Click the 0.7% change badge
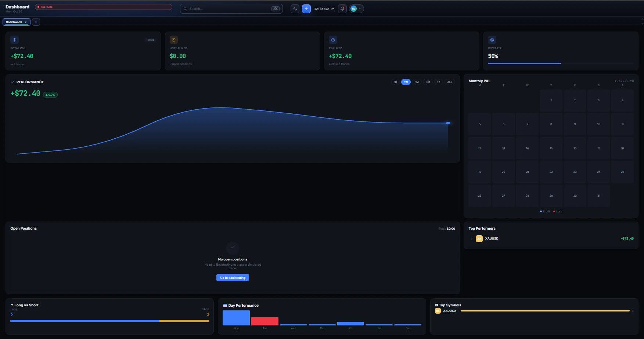644x339 pixels. pyautogui.click(x=50, y=95)
